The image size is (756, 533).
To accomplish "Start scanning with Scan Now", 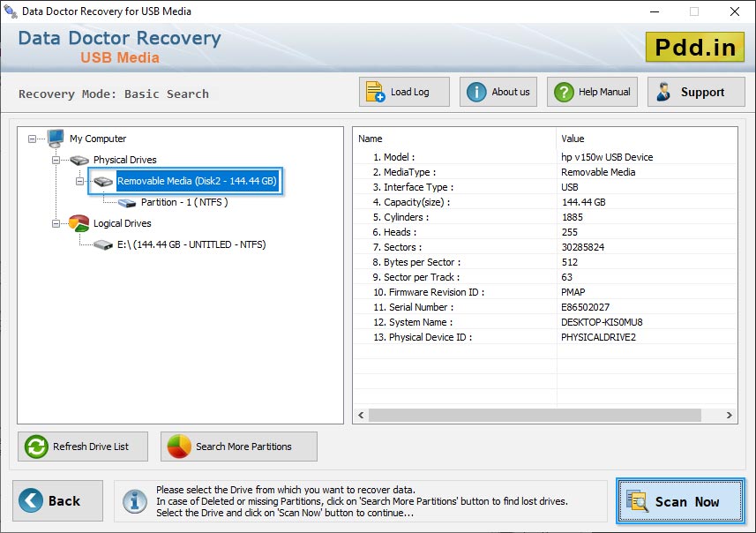I will coord(680,500).
